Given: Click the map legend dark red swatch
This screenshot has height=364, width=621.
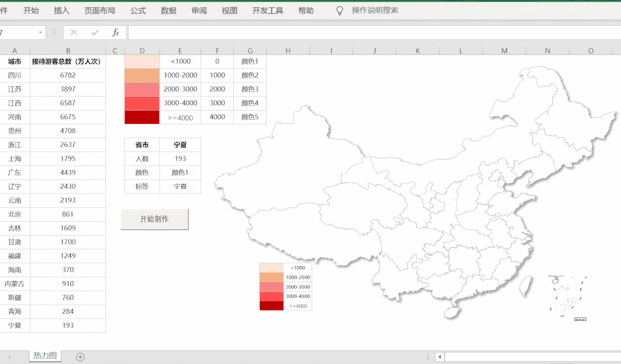Looking at the screenshot, I should 272,306.
